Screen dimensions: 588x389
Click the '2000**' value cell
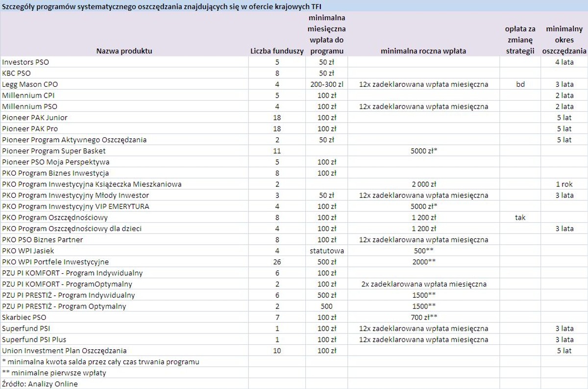[x=423, y=262]
